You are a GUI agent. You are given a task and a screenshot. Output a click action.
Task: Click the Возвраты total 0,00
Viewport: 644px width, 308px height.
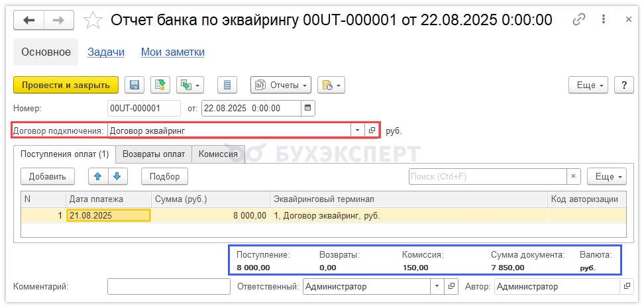coord(327,268)
